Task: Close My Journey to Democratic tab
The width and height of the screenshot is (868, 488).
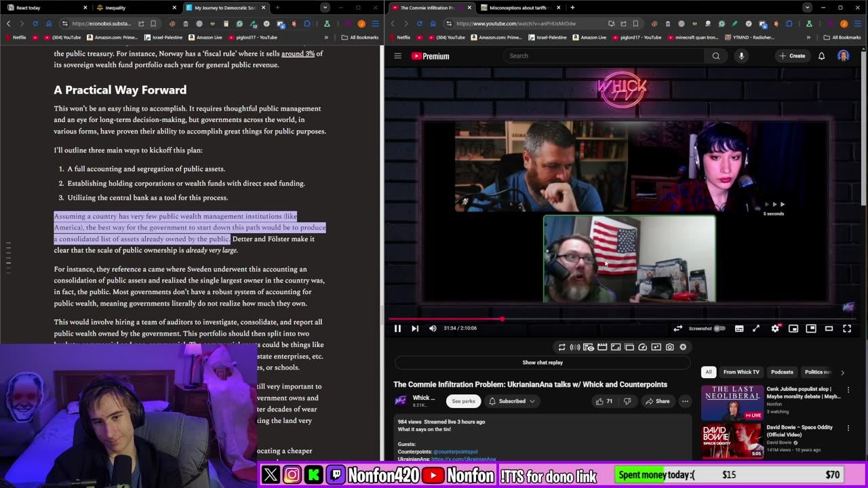Action: 263,7
